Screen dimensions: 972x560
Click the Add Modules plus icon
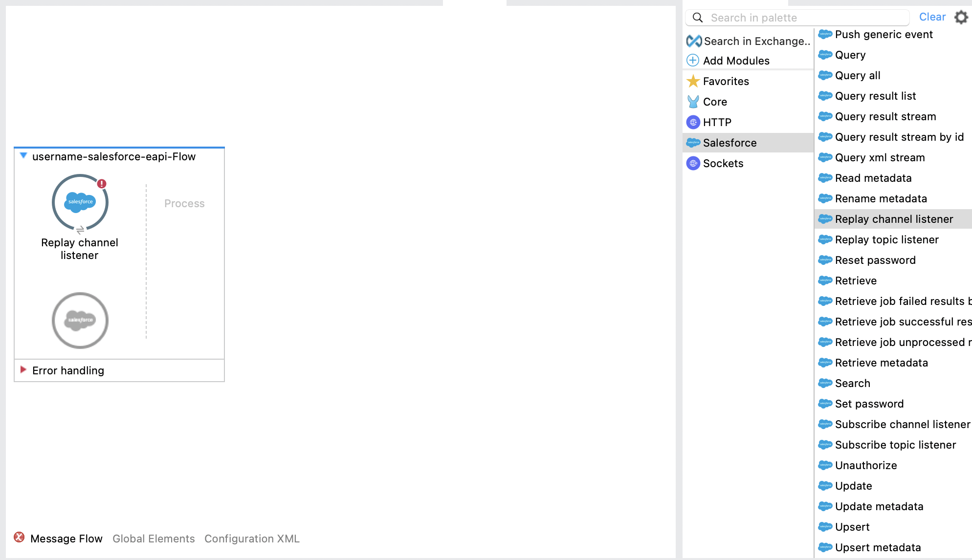click(x=693, y=61)
